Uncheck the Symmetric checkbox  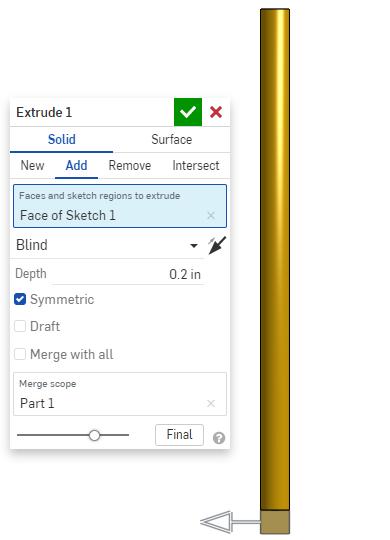(20, 299)
